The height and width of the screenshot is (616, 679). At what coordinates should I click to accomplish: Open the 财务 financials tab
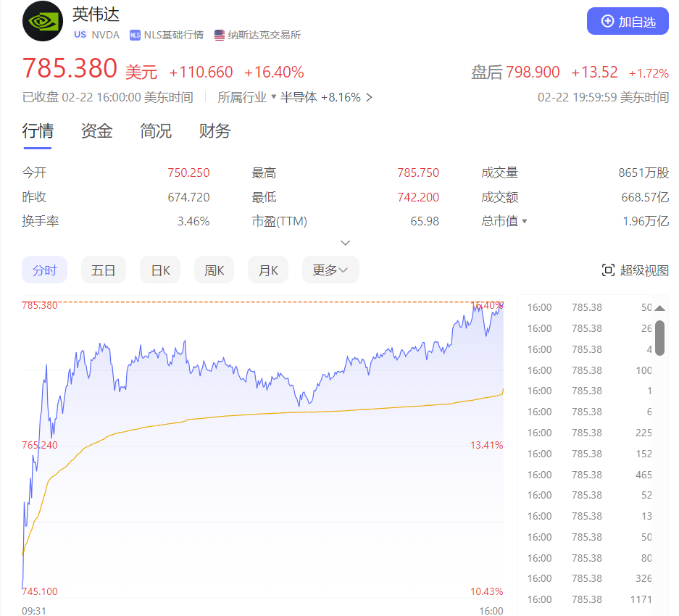[x=213, y=131]
